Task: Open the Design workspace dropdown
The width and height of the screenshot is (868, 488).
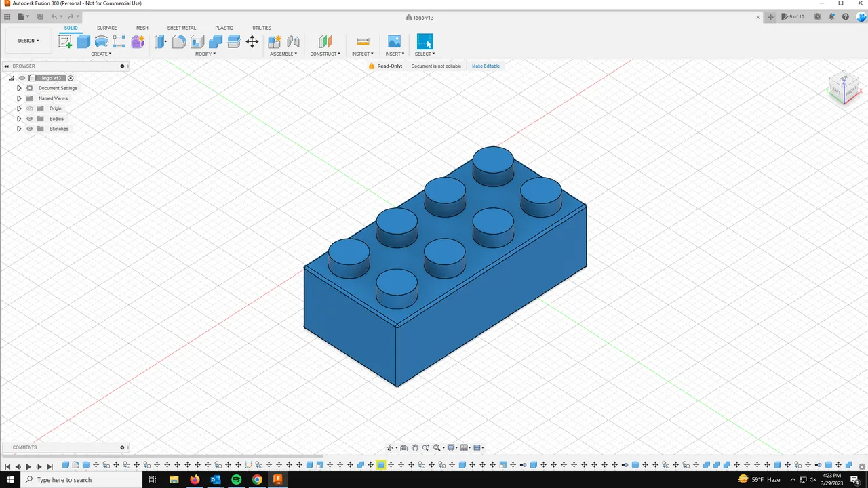Action: (28, 41)
